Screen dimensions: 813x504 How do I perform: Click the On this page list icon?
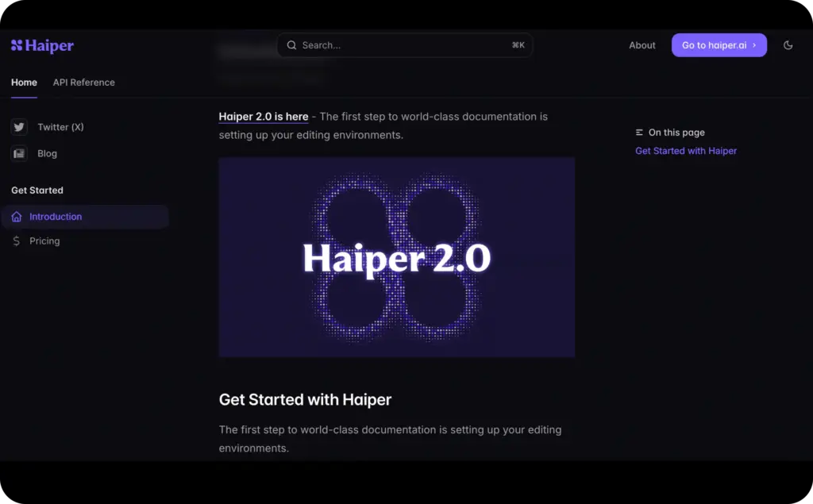click(x=639, y=133)
